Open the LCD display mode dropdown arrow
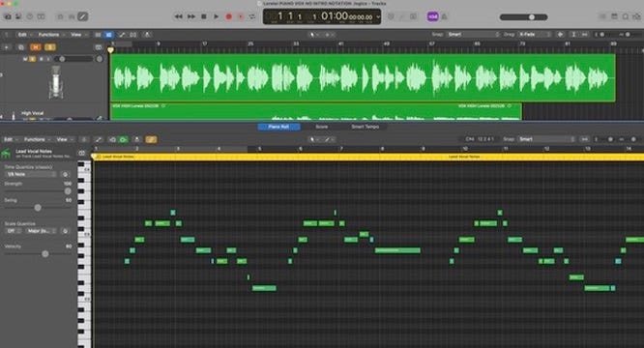 click(378, 16)
